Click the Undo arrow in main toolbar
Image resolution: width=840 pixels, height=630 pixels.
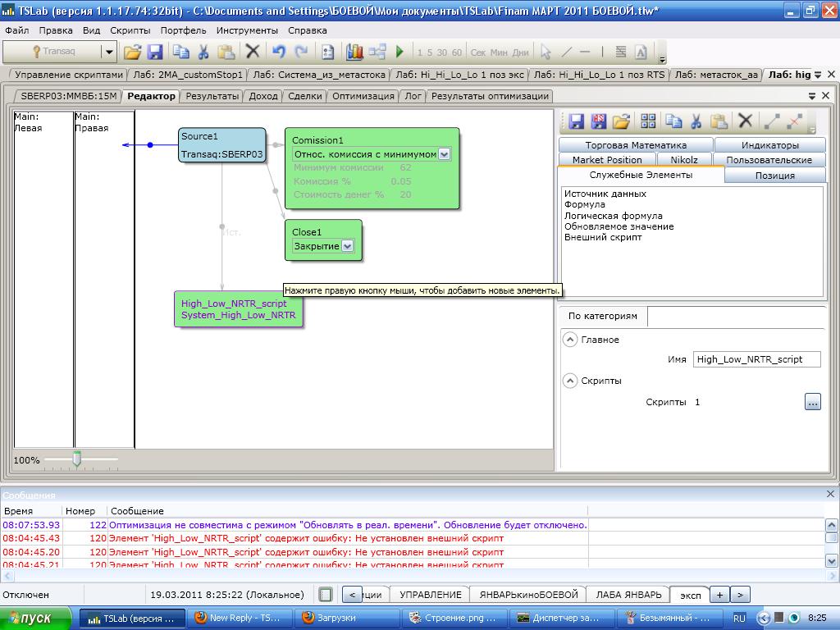click(278, 52)
